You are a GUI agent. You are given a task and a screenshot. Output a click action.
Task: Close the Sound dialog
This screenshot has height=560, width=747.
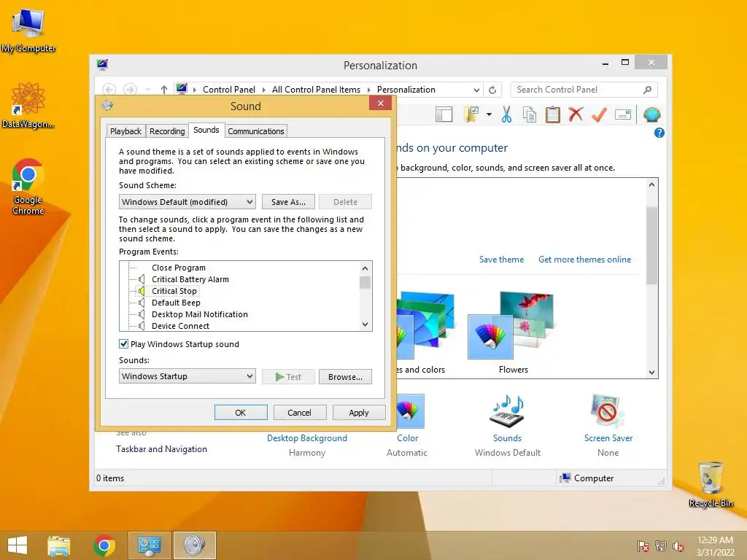coord(380,104)
